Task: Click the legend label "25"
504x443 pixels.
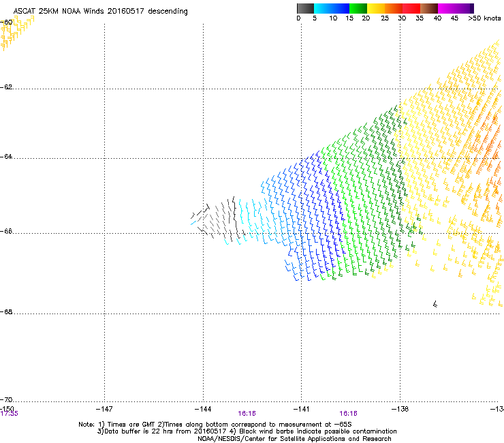Action: click(385, 18)
